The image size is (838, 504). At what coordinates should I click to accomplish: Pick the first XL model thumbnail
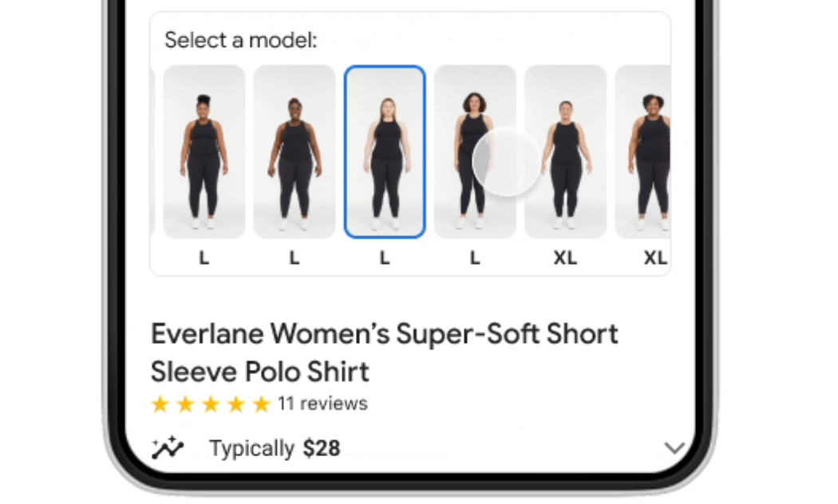[565, 152]
